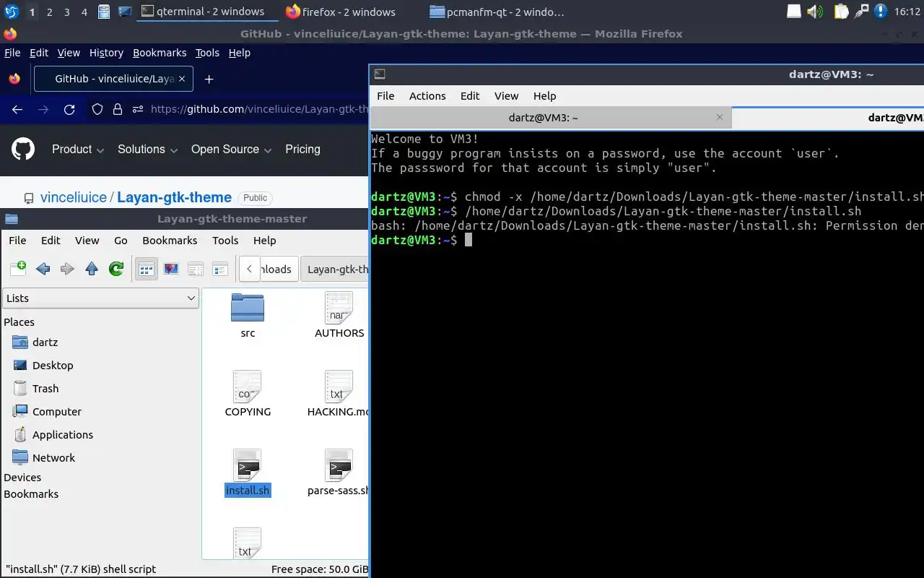
Task: Open Applications in Places sidebar
Action: [63, 434]
